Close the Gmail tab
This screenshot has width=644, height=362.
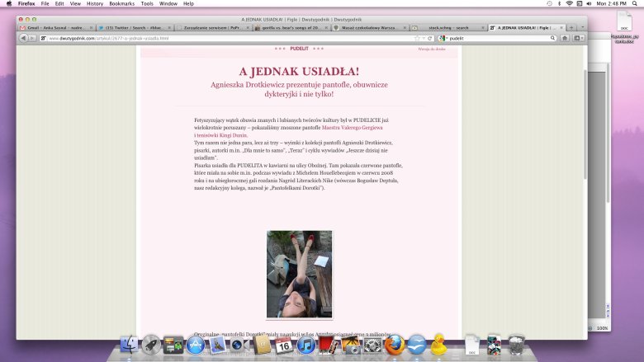(x=91, y=28)
